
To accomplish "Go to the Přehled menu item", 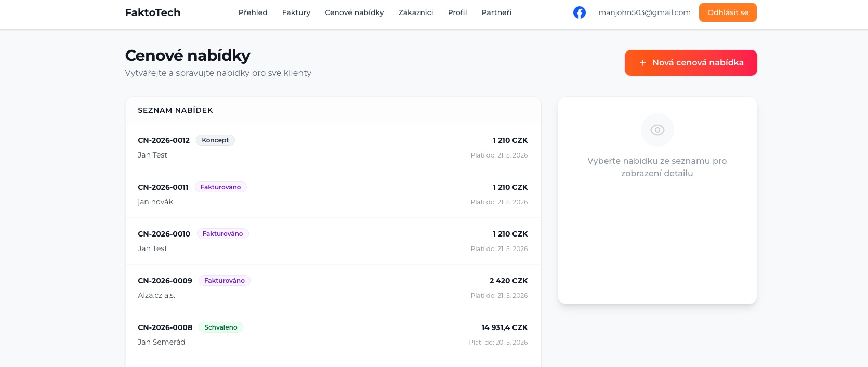I will coord(253,12).
